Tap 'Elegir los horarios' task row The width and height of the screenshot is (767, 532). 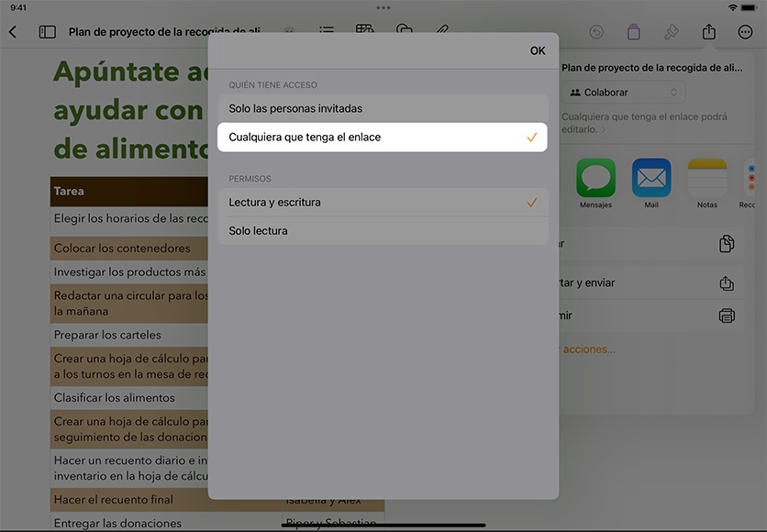[129, 219]
